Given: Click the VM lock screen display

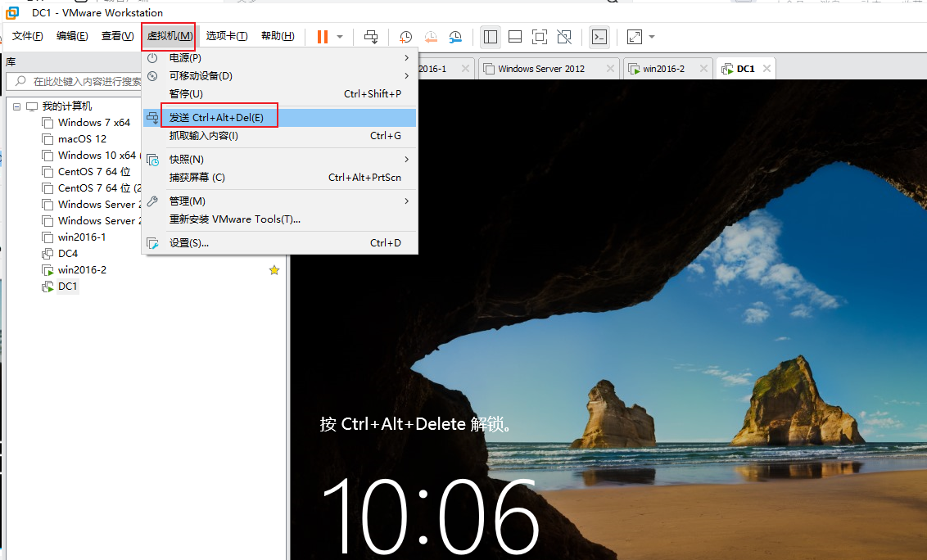Looking at the screenshot, I should click(x=608, y=319).
